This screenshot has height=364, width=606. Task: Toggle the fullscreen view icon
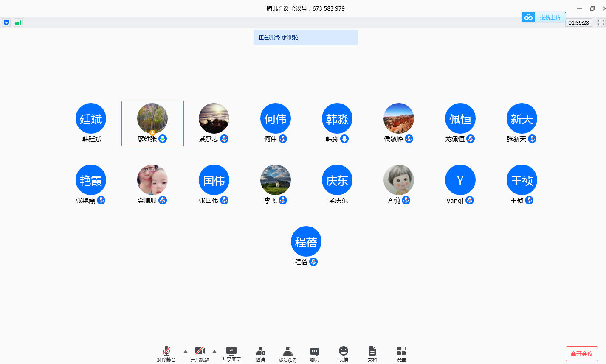(601, 22)
